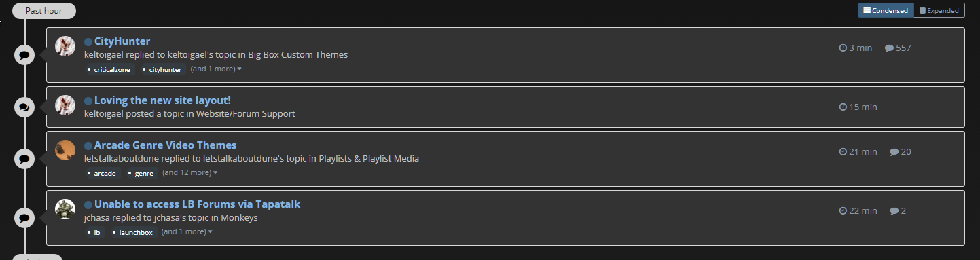
Task: Select the criticalzone tag
Action: pos(109,69)
